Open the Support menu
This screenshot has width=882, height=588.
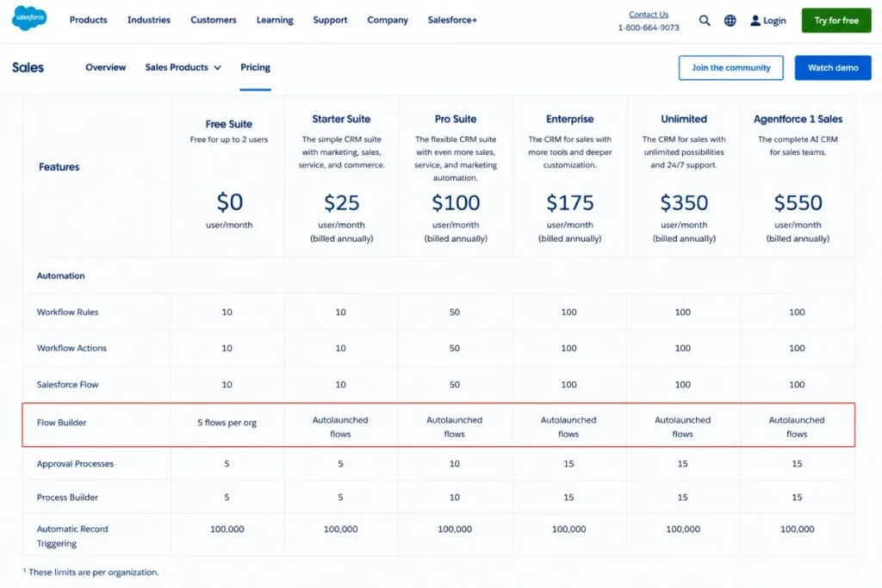[x=330, y=20]
